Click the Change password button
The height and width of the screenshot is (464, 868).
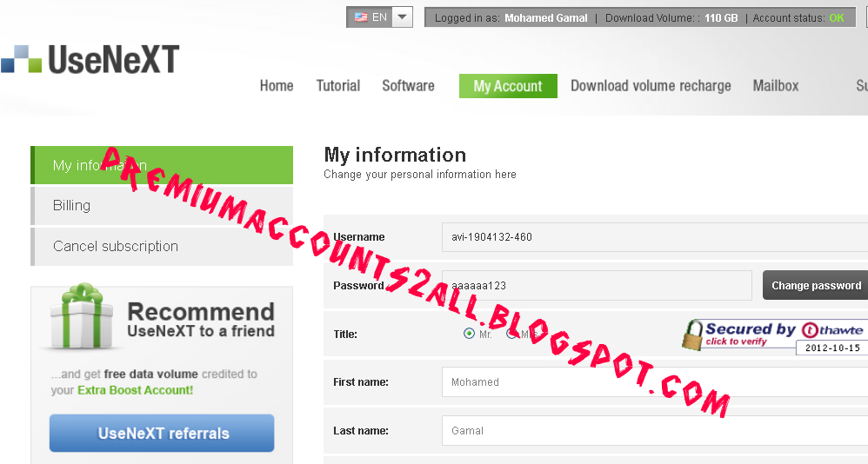816,285
